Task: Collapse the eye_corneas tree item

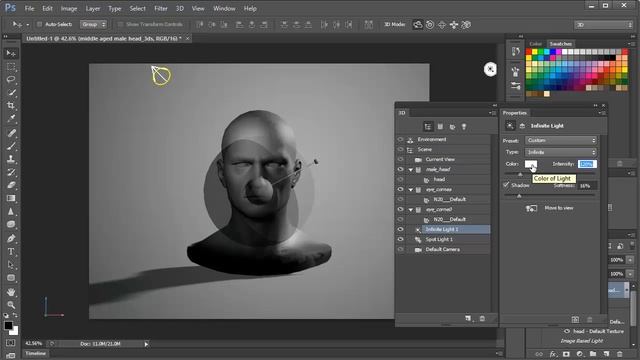Action: tap(411, 189)
